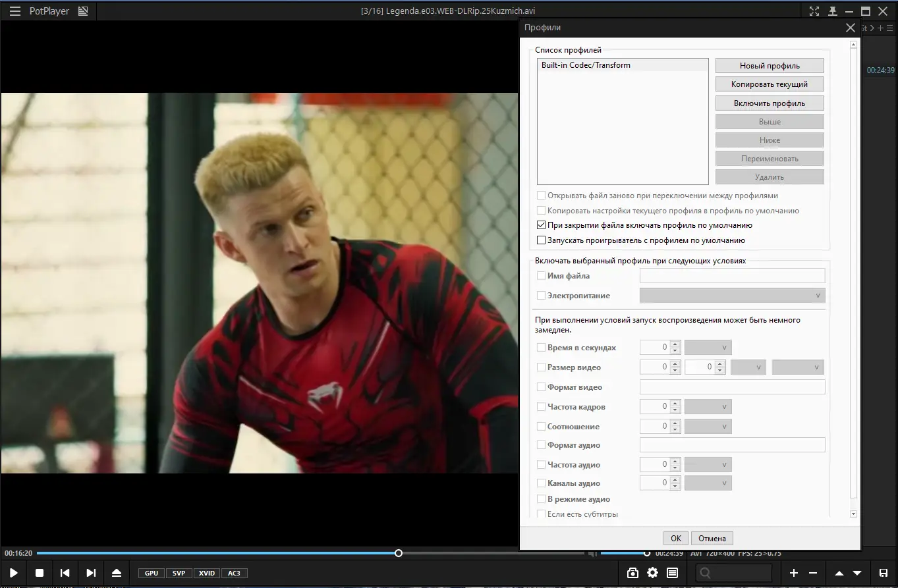This screenshot has width=898, height=588.
Task: Click the Выше button
Action: point(770,122)
